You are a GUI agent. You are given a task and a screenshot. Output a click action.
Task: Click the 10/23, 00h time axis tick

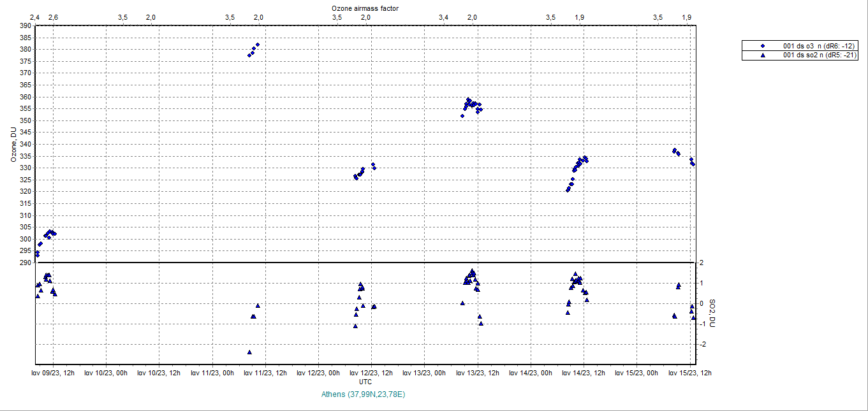pos(107,373)
